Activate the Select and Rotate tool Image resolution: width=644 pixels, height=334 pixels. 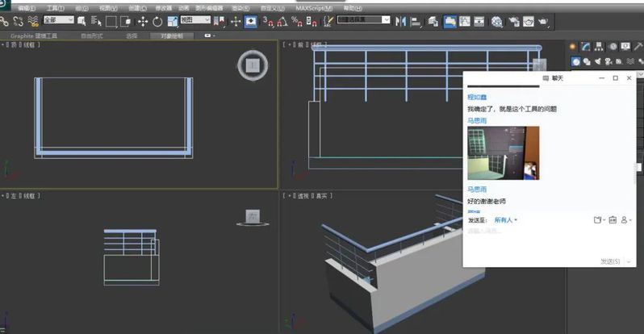[x=157, y=22]
